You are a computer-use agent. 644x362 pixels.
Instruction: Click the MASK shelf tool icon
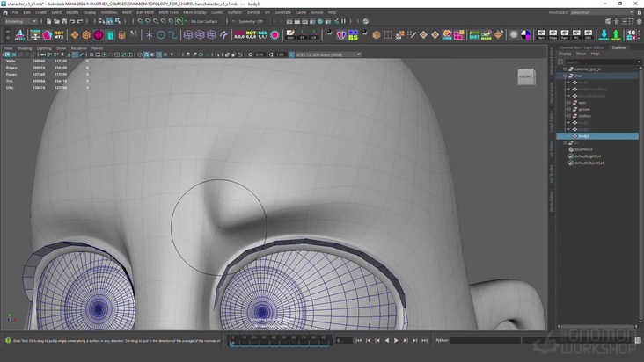(x=487, y=34)
